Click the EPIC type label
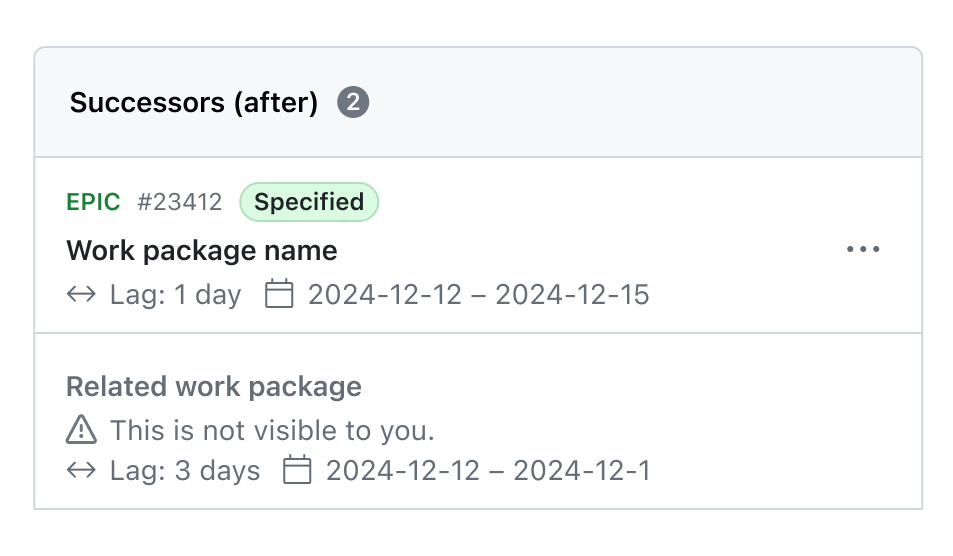The height and width of the screenshot is (556, 953). point(93,202)
